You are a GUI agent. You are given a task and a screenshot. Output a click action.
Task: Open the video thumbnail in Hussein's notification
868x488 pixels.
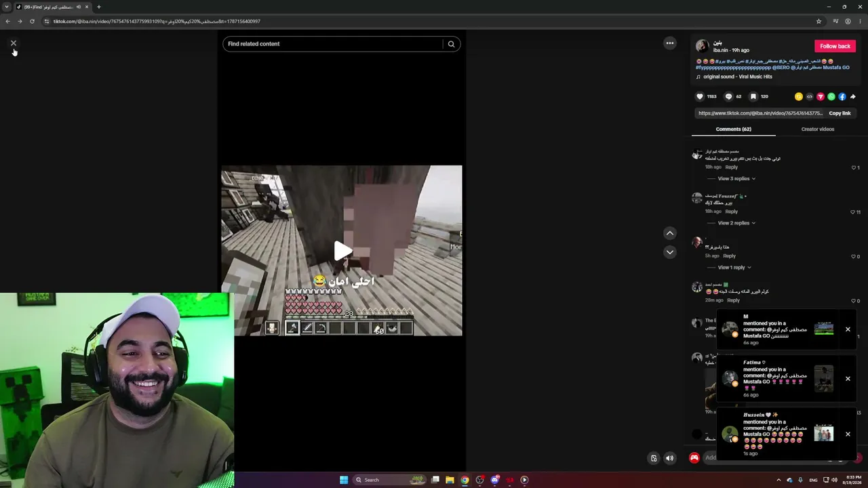coord(824,434)
